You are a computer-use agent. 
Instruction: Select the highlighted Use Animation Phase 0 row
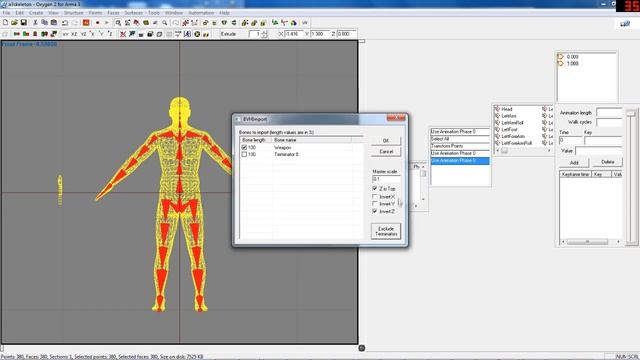pos(460,160)
